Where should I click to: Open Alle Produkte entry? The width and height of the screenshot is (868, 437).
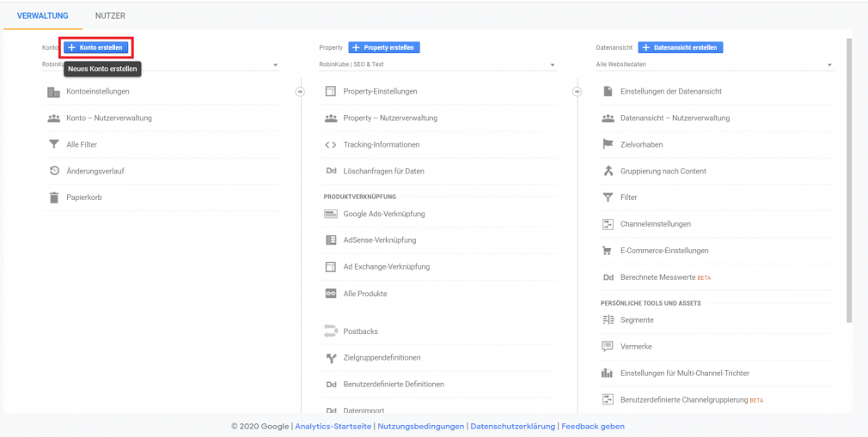pos(365,294)
